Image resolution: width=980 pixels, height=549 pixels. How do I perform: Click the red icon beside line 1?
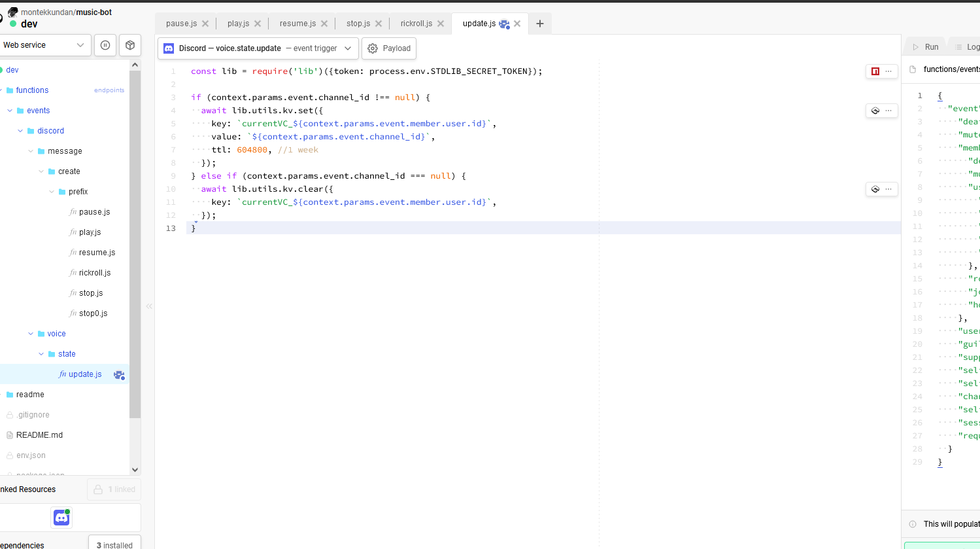coord(875,71)
